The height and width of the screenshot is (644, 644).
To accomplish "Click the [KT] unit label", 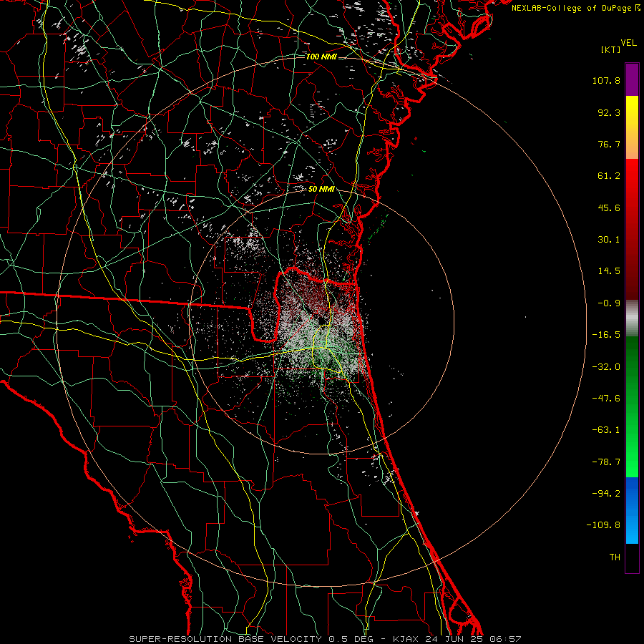I will [x=611, y=49].
